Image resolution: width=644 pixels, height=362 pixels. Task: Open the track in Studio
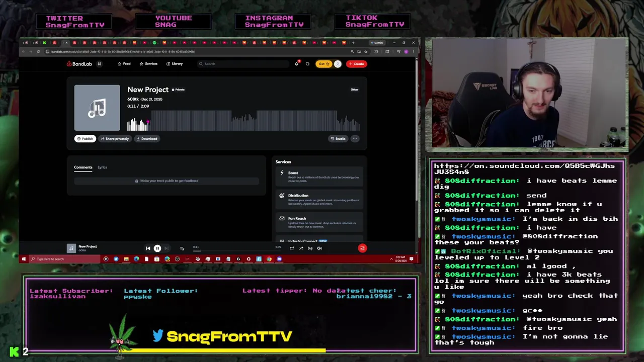click(x=338, y=139)
